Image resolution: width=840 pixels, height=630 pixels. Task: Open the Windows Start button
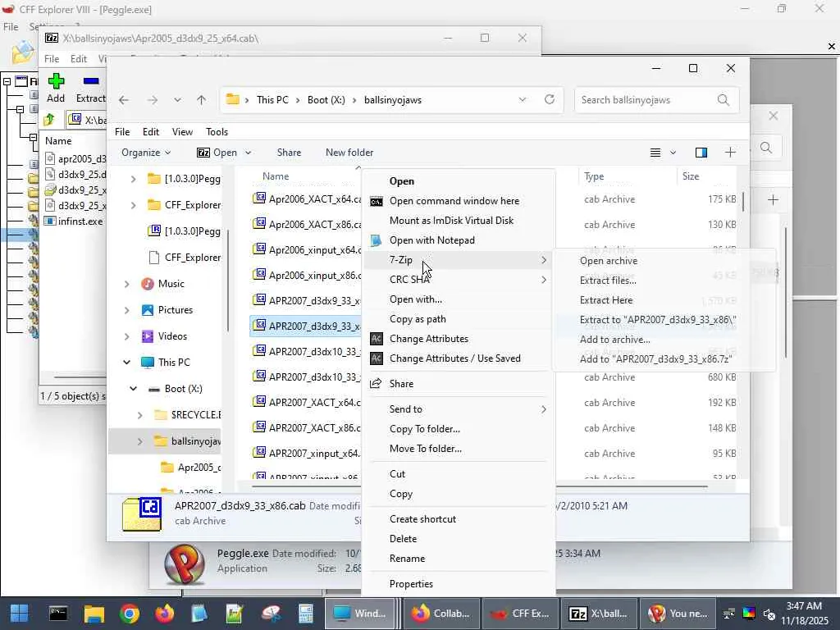pos(20,614)
